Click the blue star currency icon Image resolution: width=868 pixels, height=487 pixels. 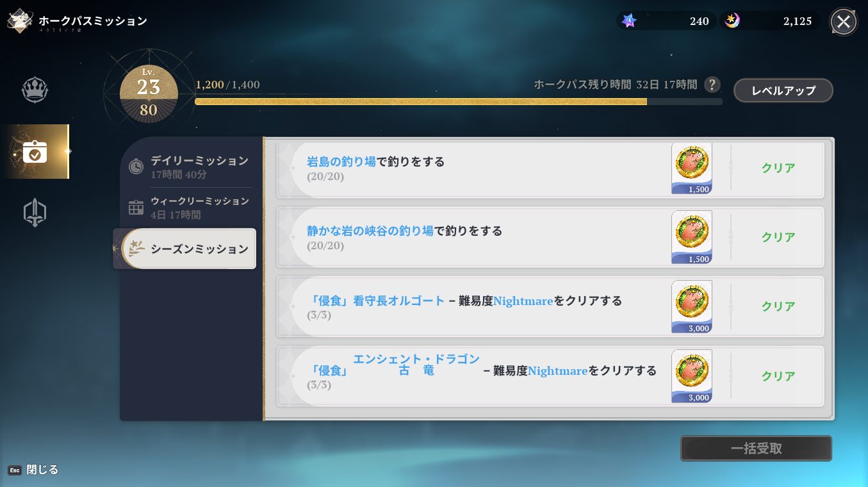coord(629,21)
